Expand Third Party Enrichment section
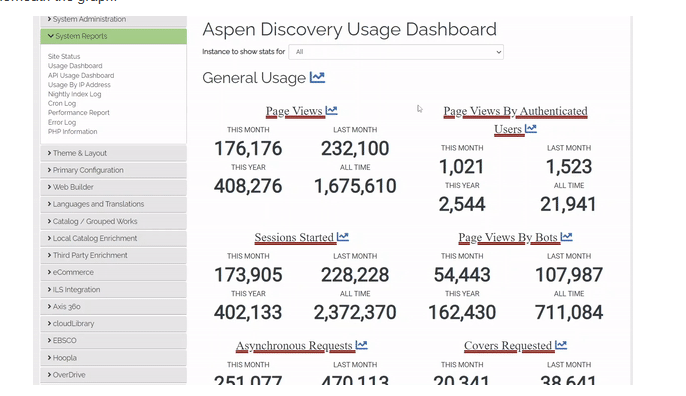 coord(113,256)
